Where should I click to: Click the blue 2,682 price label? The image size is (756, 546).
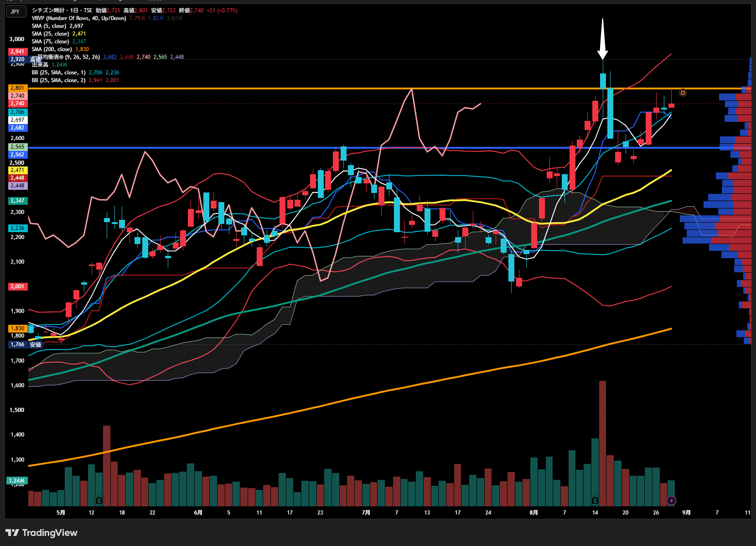[x=17, y=128]
